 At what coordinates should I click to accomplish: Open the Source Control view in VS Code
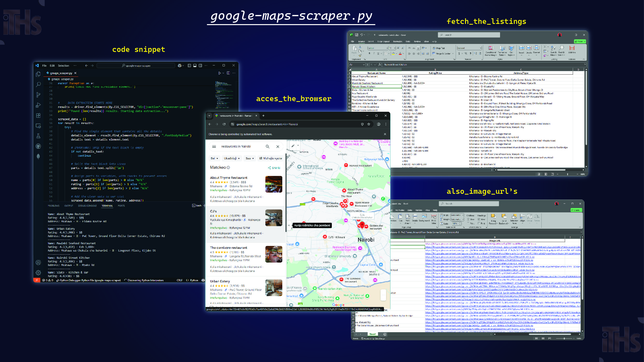[38, 95]
